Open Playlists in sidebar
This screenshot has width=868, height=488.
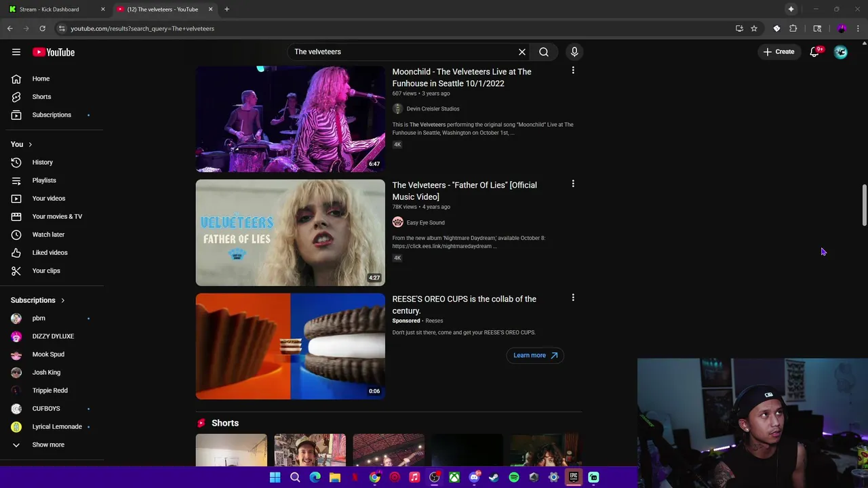click(x=52, y=180)
